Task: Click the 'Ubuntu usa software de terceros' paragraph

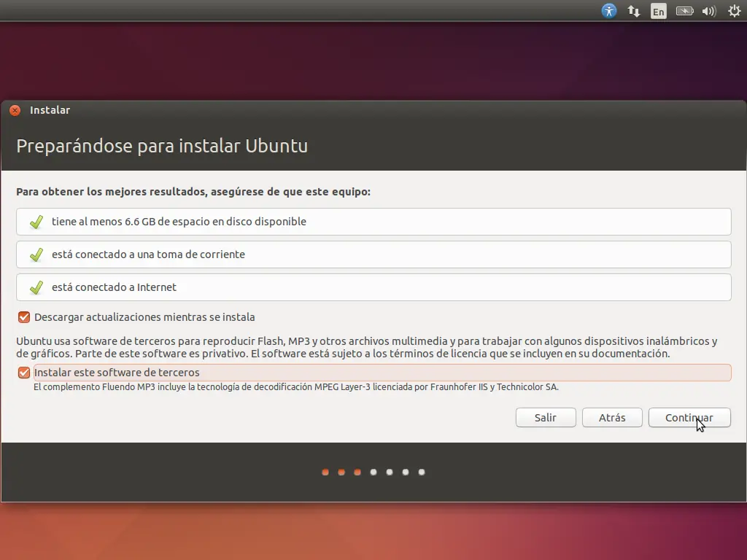Action: 367,347
